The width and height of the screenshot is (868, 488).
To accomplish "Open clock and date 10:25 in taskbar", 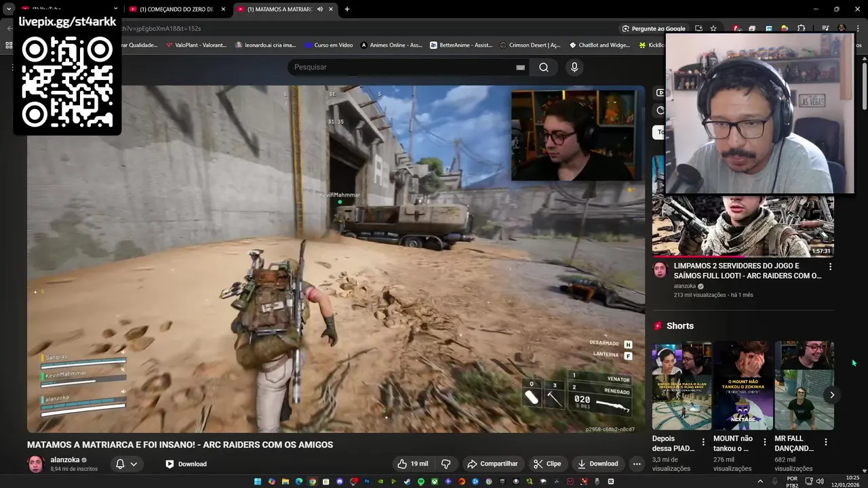I will 846,481.
